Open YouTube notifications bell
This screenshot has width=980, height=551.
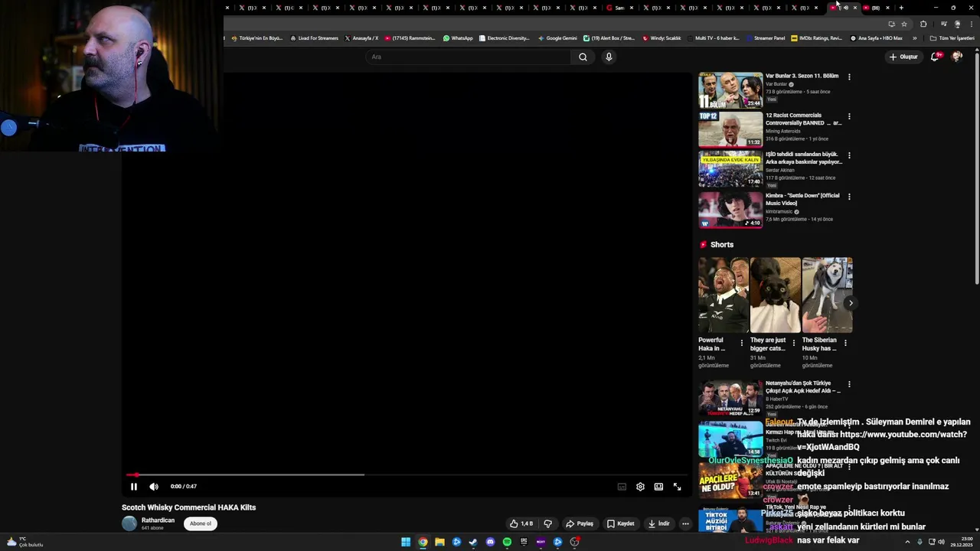click(935, 57)
